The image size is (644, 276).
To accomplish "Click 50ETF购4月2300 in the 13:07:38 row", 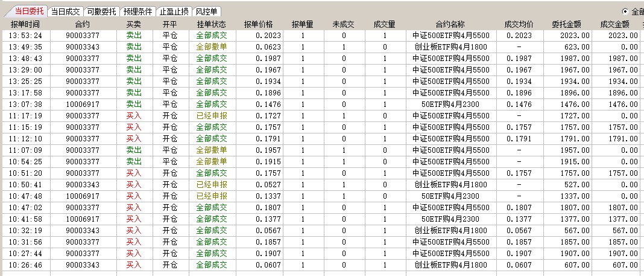I will click(x=450, y=104).
